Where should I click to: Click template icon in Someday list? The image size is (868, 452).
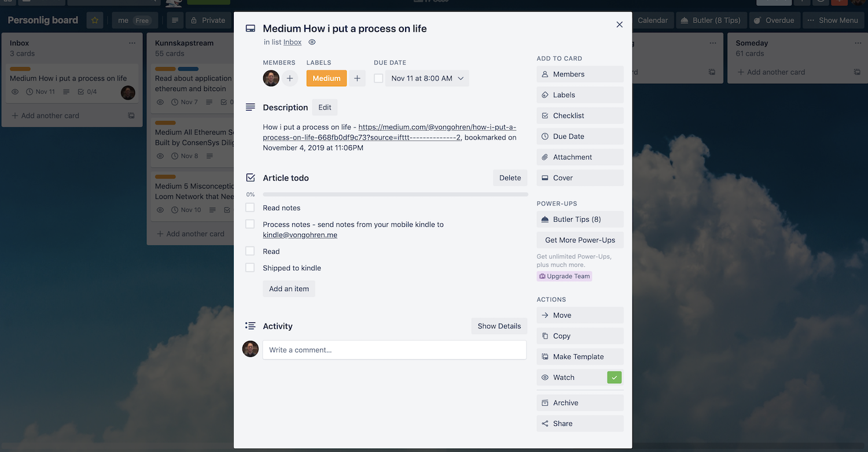pos(857,72)
